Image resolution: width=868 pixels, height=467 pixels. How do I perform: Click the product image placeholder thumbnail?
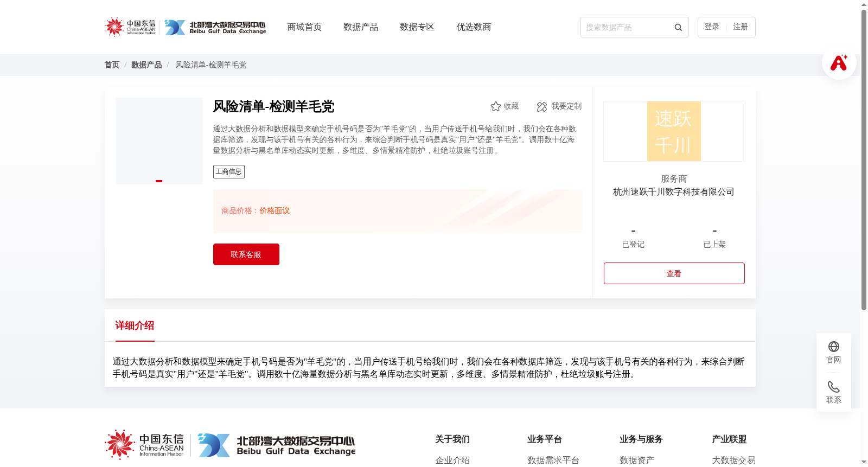(x=159, y=141)
